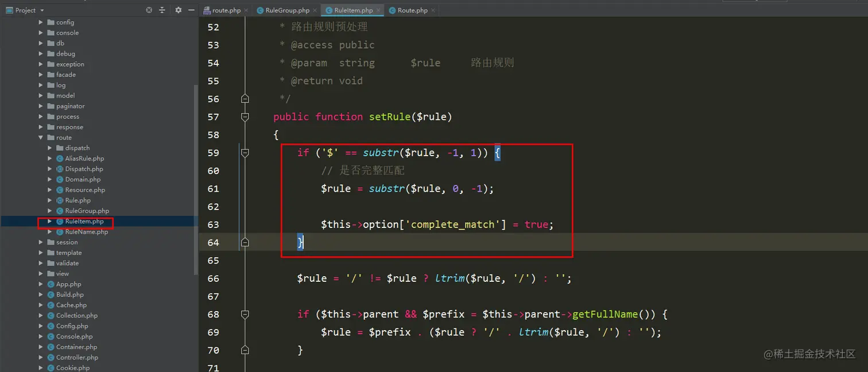868x372 pixels.
Task: Select RuleItem.php in the project tree
Action: (x=84, y=222)
